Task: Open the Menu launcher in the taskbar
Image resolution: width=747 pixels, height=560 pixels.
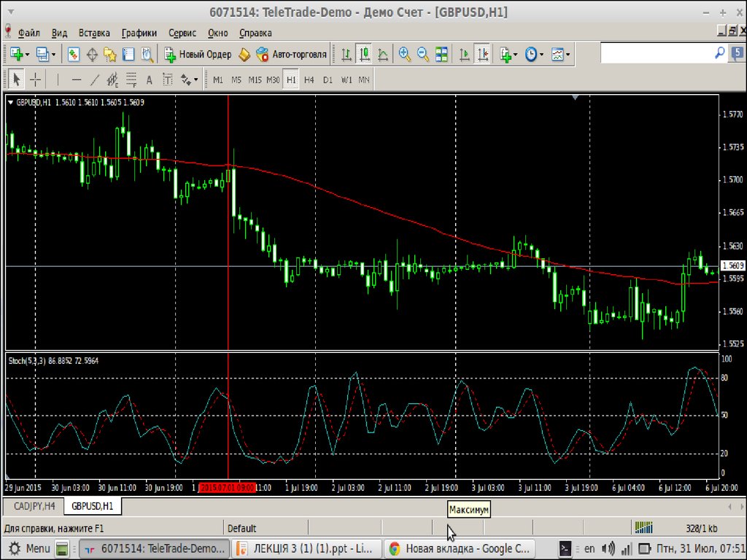Action: pyautogui.click(x=29, y=548)
